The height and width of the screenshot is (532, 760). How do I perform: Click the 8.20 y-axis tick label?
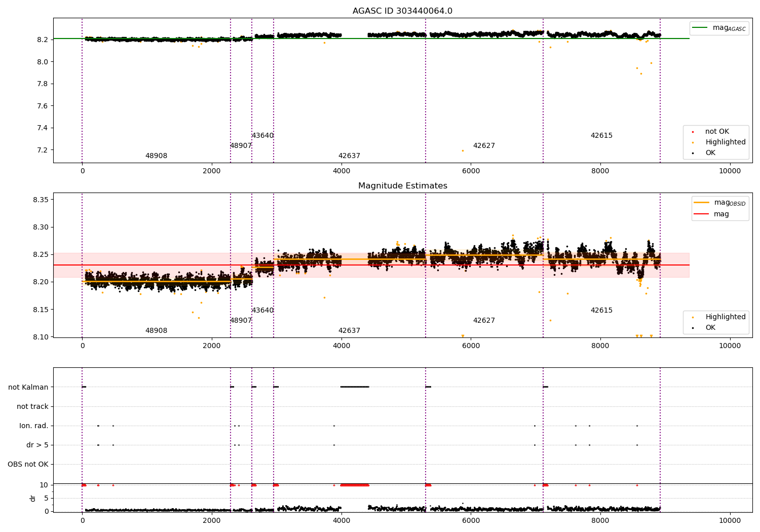pos(41,282)
